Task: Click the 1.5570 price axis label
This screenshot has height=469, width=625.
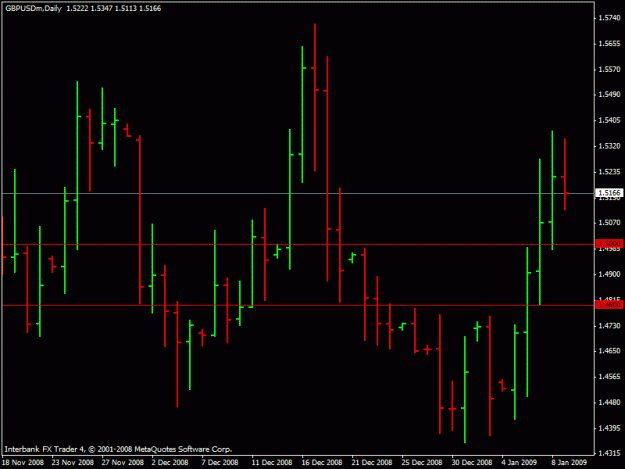Action: [610, 69]
